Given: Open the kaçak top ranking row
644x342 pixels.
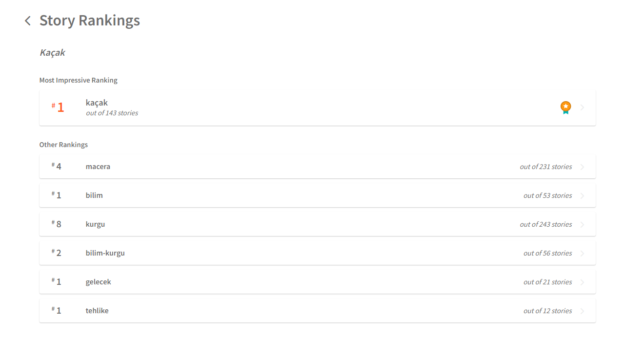Looking at the screenshot, I should [x=293, y=108].
